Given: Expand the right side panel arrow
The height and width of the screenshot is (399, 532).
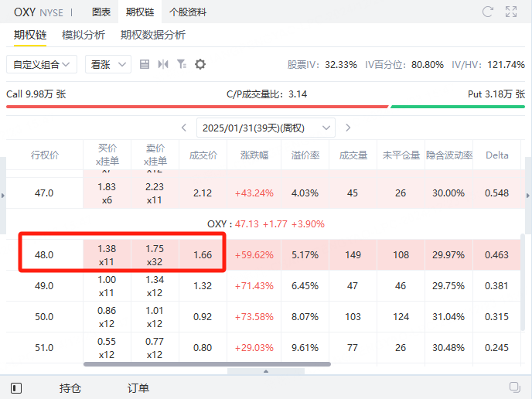Looking at the screenshot, I should [528, 196].
